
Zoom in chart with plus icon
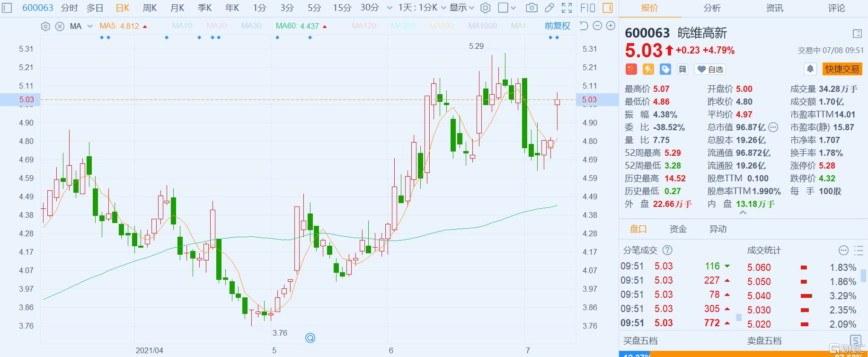(x=611, y=26)
